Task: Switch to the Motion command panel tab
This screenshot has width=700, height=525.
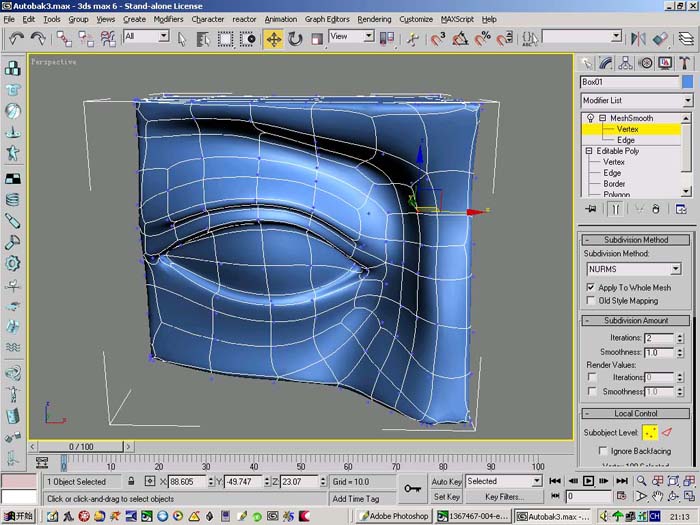Action: pos(646,63)
